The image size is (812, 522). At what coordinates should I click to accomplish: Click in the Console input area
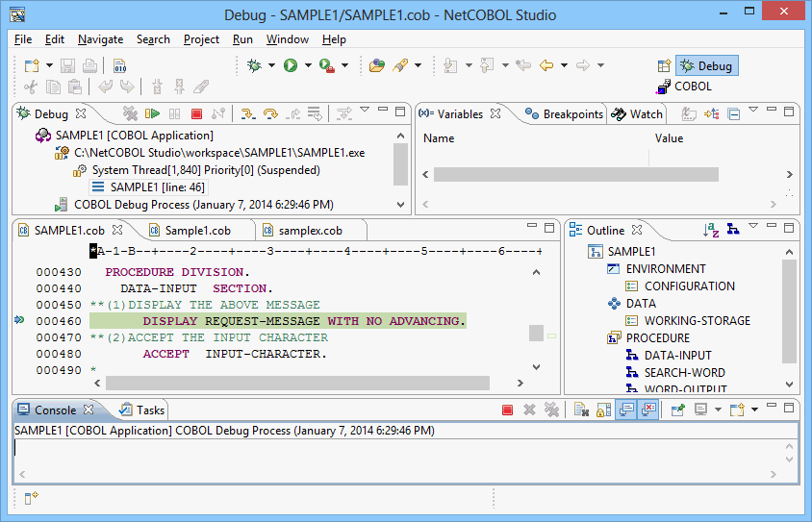pyautogui.click(x=398, y=455)
